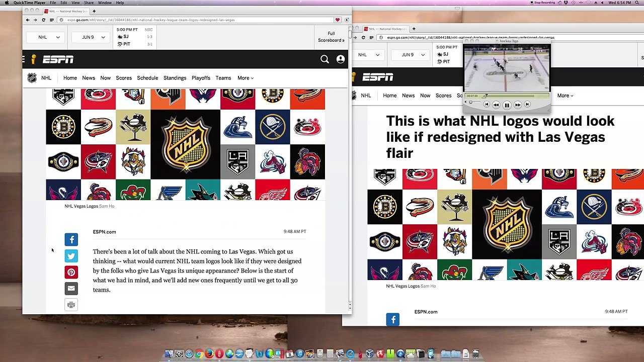Open Teams in the left window nav
644x362 pixels.
pos(223,78)
